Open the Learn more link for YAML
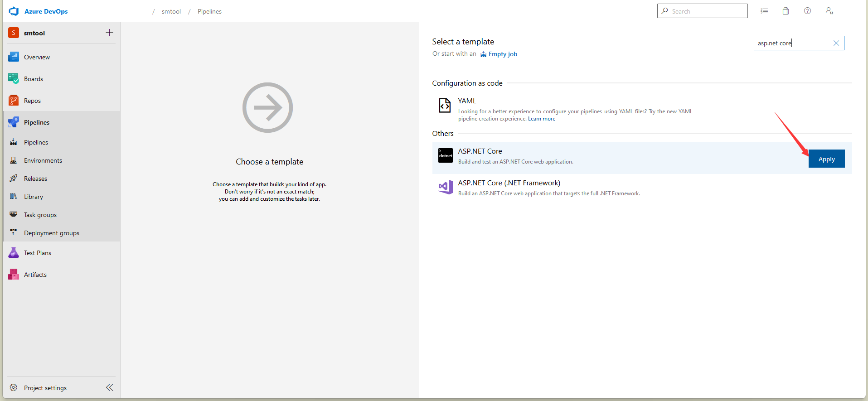 click(541, 119)
